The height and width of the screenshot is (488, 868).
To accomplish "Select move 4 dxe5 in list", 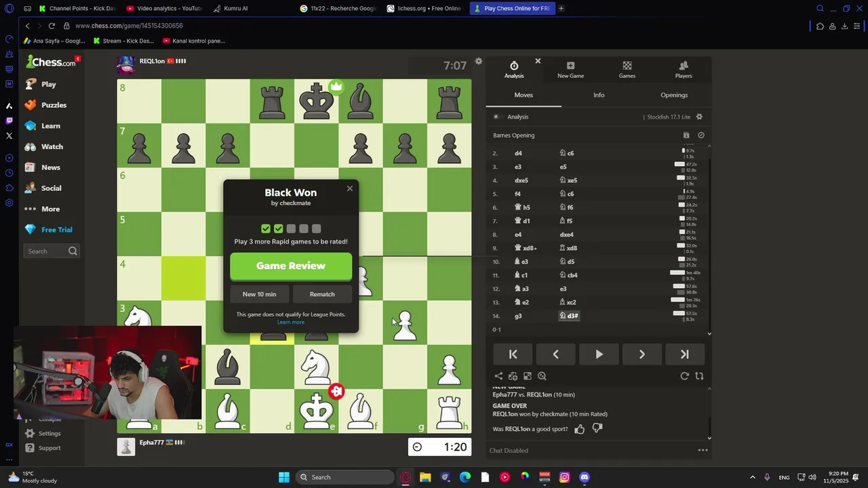I will [521, 180].
